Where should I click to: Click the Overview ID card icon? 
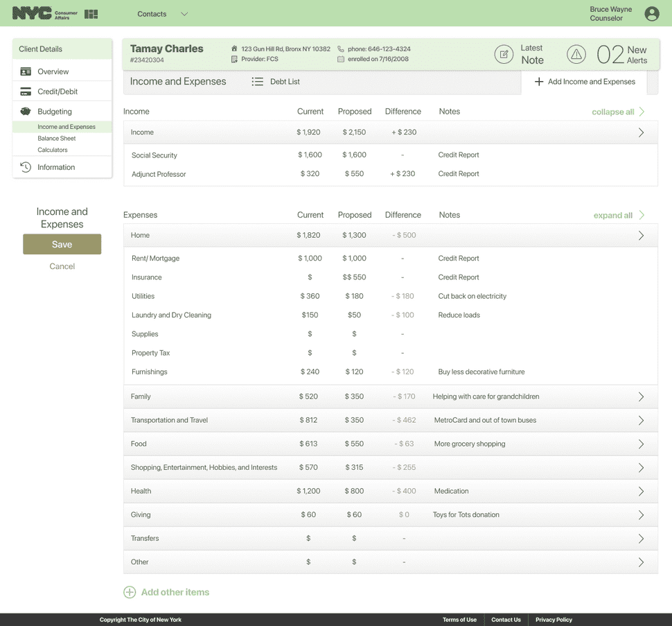(x=26, y=71)
